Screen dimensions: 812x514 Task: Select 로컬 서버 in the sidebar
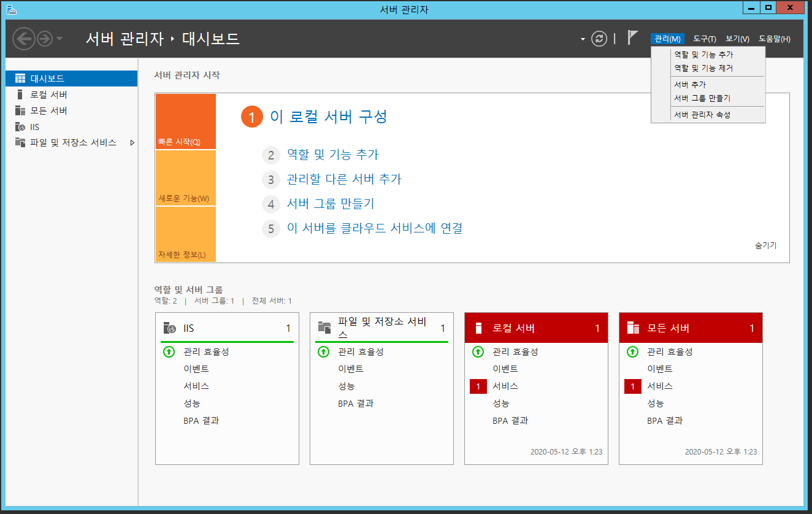pos(71,94)
